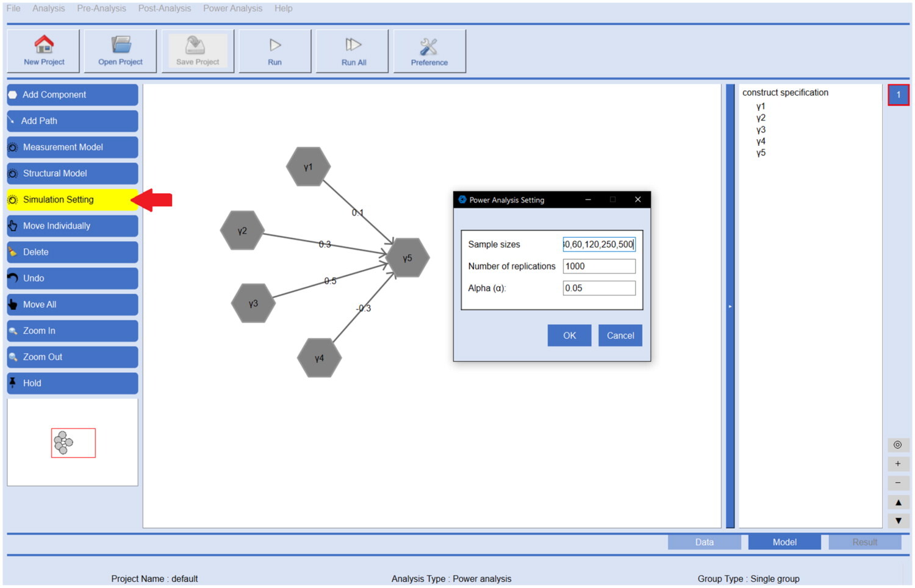Click the minus button in right sidebar
Screen dimensions: 915x588
click(x=898, y=482)
